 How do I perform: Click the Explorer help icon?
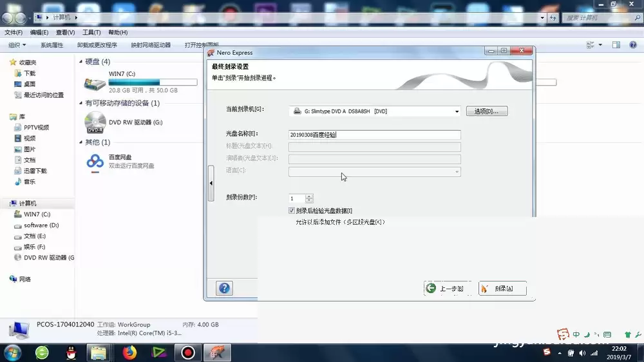tap(633, 45)
